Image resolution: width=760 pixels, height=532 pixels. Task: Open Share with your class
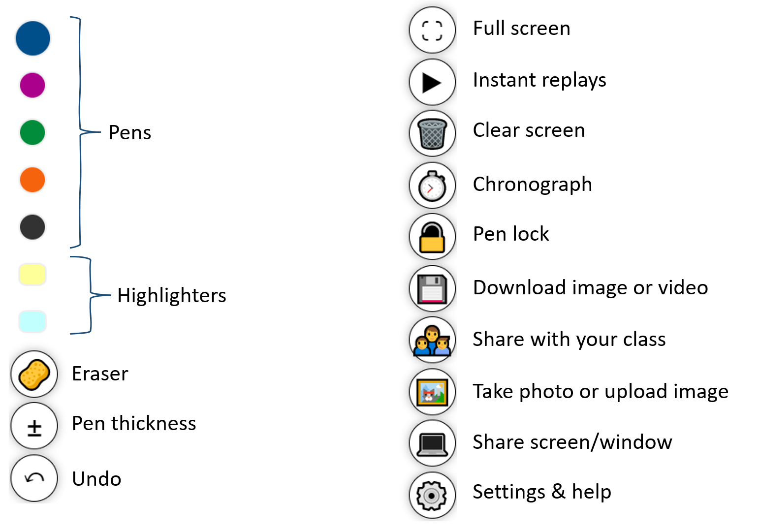click(432, 340)
